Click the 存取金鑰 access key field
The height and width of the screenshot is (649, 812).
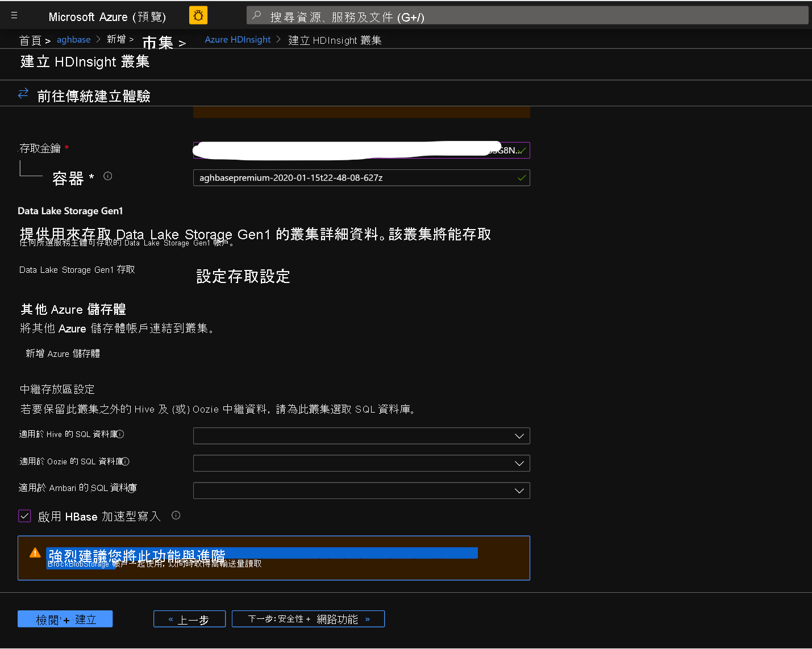[x=361, y=150]
